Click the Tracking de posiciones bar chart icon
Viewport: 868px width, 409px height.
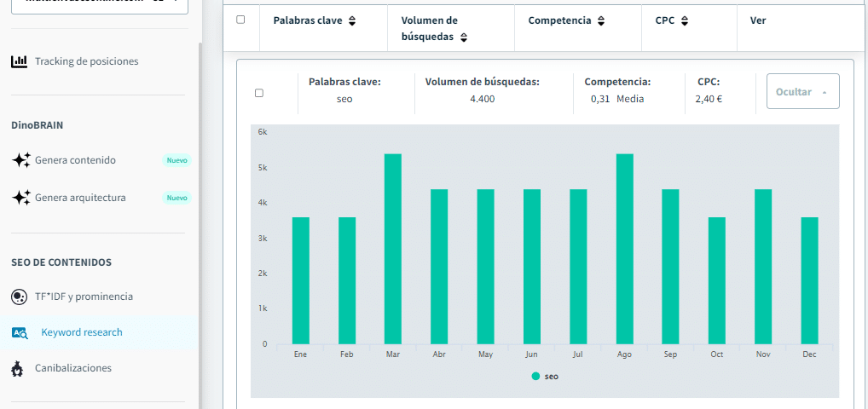coord(19,61)
